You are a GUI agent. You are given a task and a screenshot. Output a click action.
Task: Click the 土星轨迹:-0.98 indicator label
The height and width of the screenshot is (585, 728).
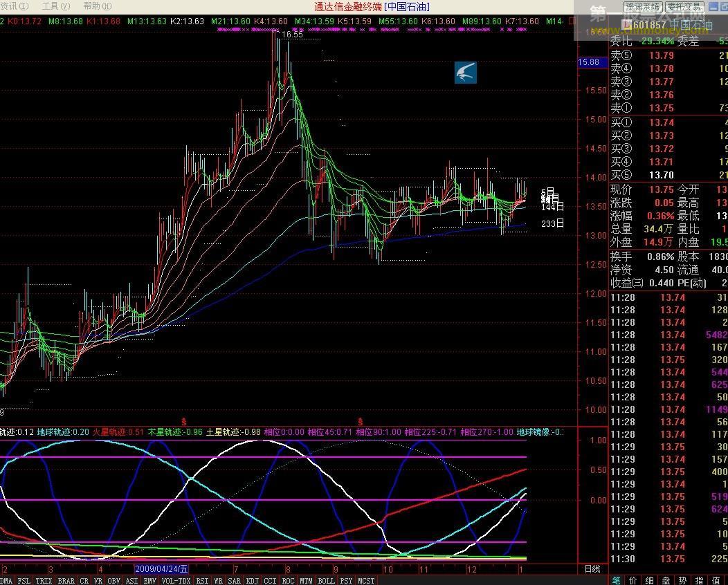233,432
